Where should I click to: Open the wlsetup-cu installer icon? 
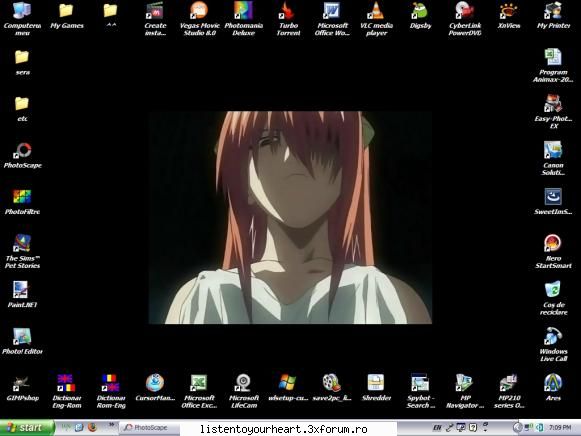point(288,388)
